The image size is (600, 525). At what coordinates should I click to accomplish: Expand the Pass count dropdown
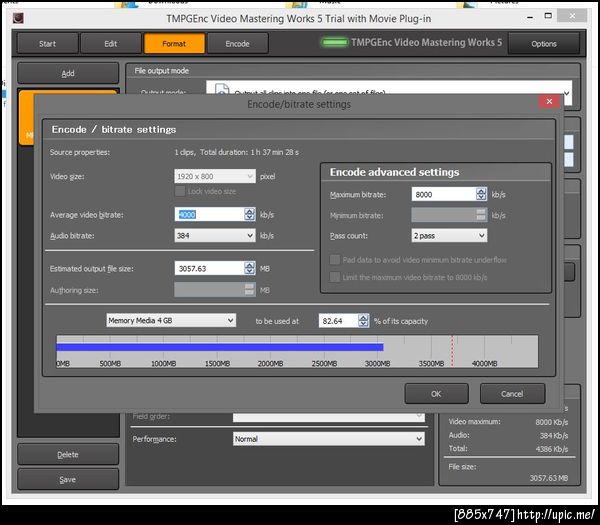click(449, 236)
